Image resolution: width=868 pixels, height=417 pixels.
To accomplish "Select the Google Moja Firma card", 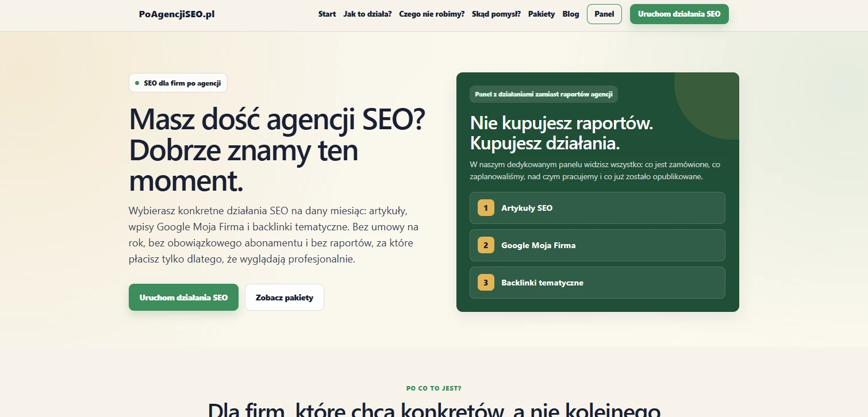I will (597, 245).
